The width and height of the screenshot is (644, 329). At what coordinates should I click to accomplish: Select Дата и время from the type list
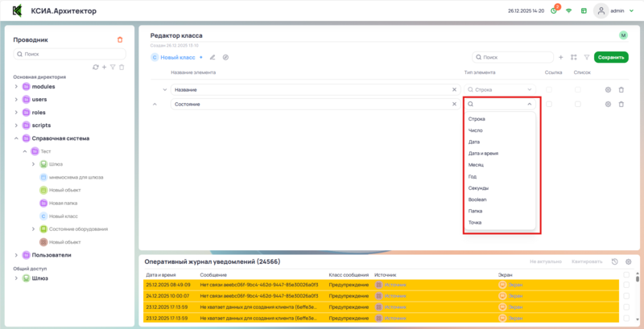click(485, 153)
